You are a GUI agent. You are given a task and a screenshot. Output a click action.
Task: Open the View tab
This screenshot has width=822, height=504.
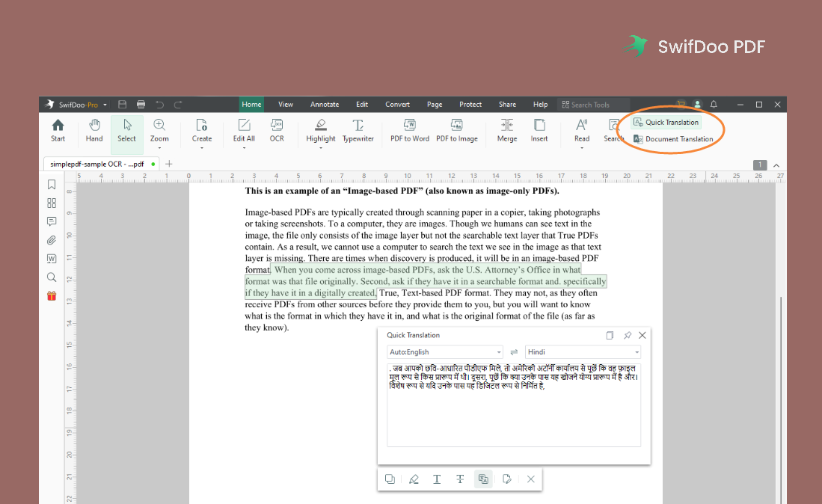[286, 104]
